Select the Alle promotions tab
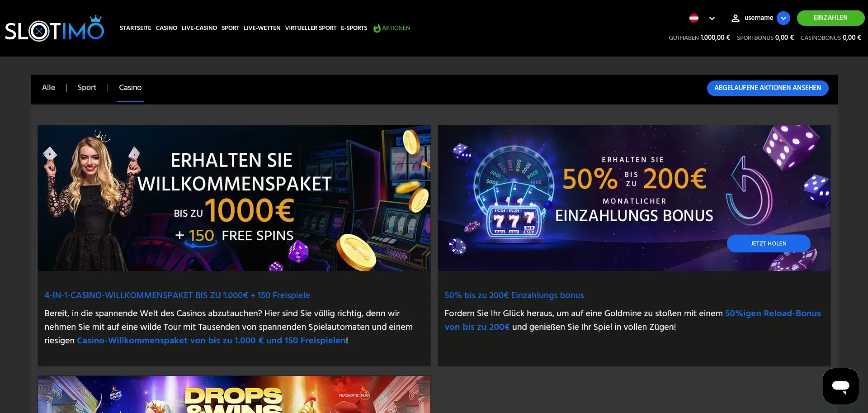Image resolution: width=868 pixels, height=413 pixels. point(48,88)
